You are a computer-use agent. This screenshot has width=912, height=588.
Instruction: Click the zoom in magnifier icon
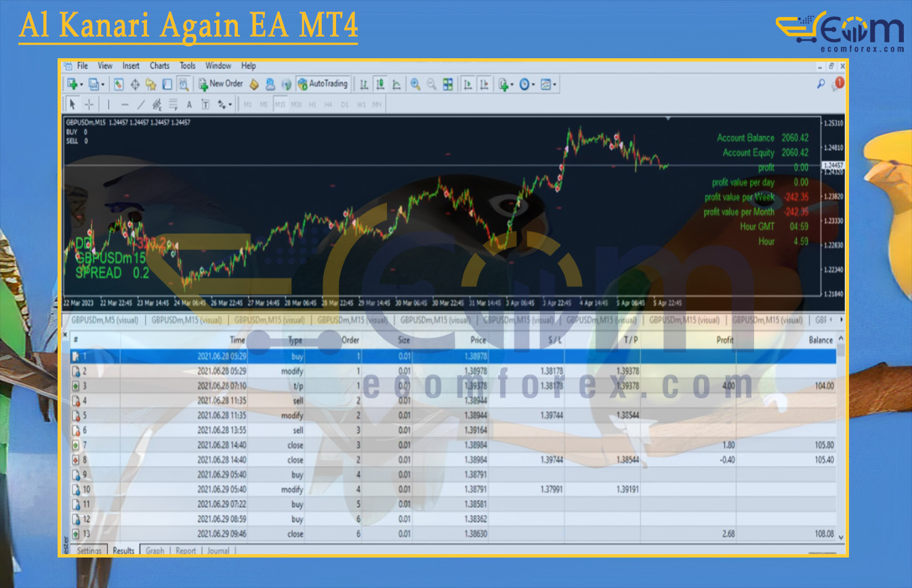415,84
